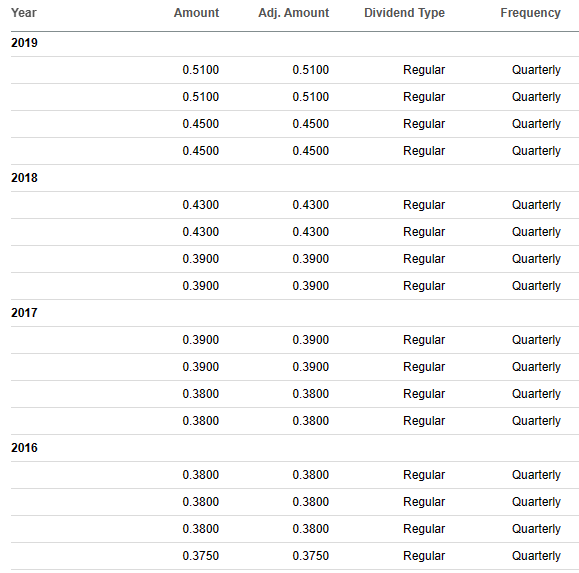
Task: Click the last 0.4500 Amount under 2019
Action: pyautogui.click(x=201, y=151)
